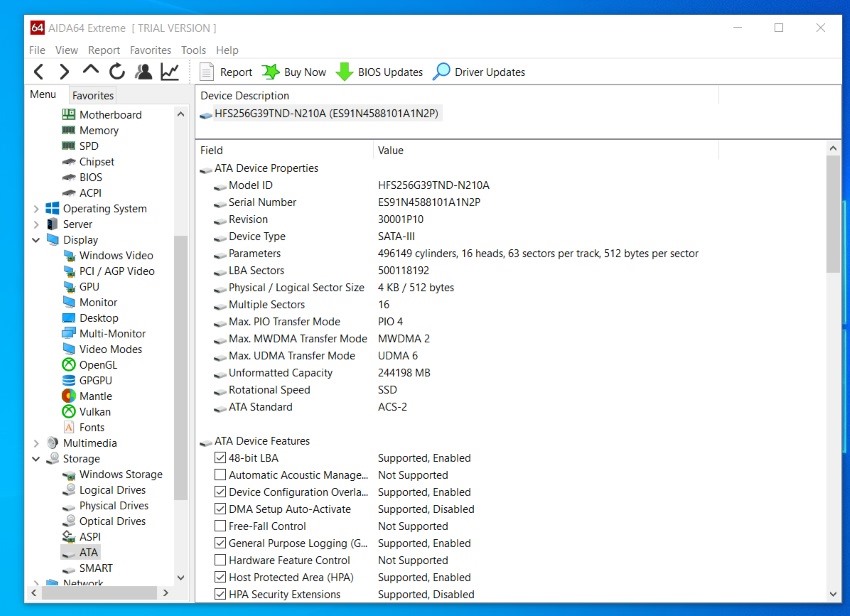This screenshot has width=850, height=616.
Task: Click the up-level arrow toolbar icon
Action: coord(91,70)
